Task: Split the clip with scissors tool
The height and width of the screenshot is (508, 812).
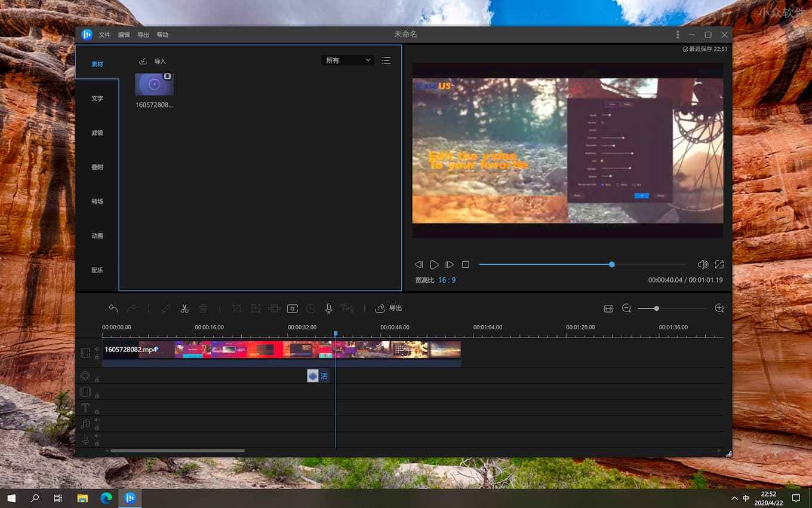Action: click(184, 308)
